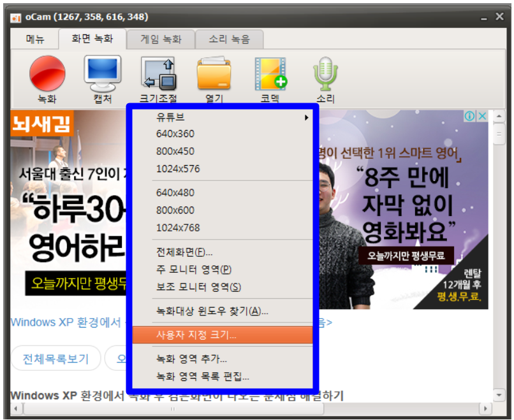Screen dimensions: 514x420
Task: Choose 녹화 영역 목록 편집...
Action: pyautogui.click(x=223, y=377)
